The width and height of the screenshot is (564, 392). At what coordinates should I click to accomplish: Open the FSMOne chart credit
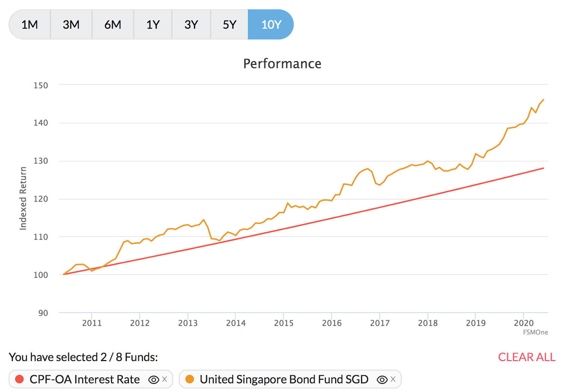coord(535,332)
